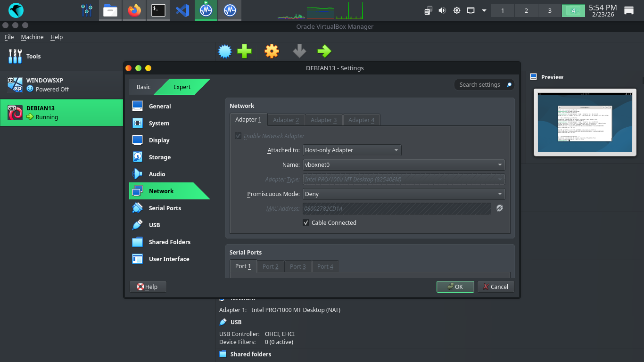Click the Search settings field
Viewport: 644px width, 362px height.
(x=480, y=85)
